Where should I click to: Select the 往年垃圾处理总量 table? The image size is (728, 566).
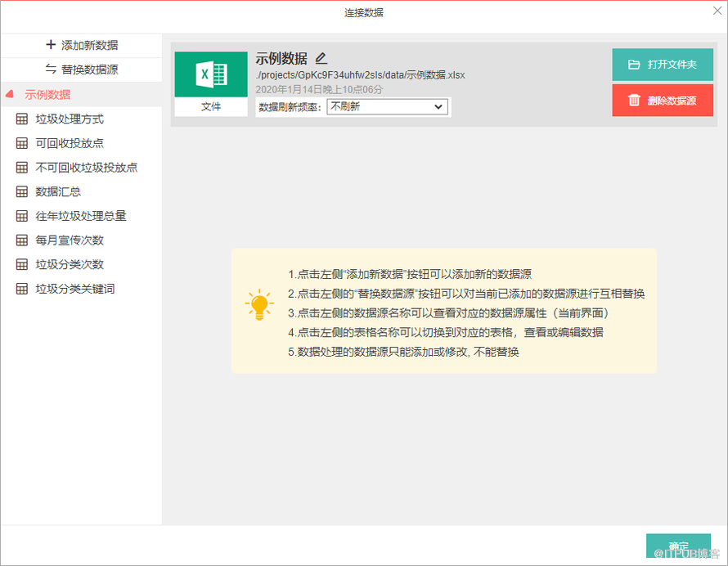[81, 216]
